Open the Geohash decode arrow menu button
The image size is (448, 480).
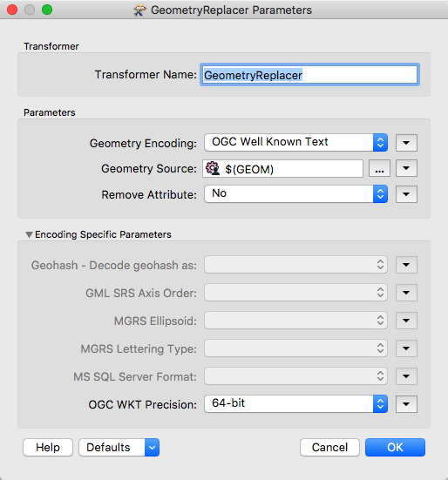click(x=406, y=265)
